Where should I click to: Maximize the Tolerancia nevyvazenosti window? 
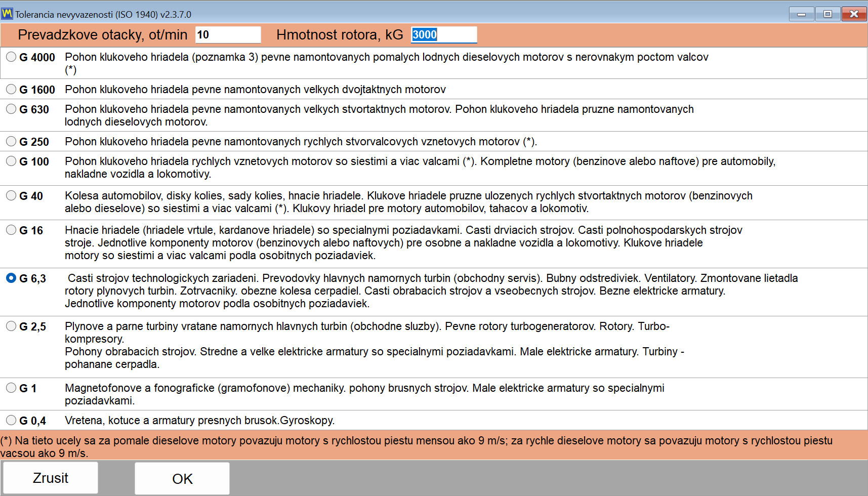(828, 14)
